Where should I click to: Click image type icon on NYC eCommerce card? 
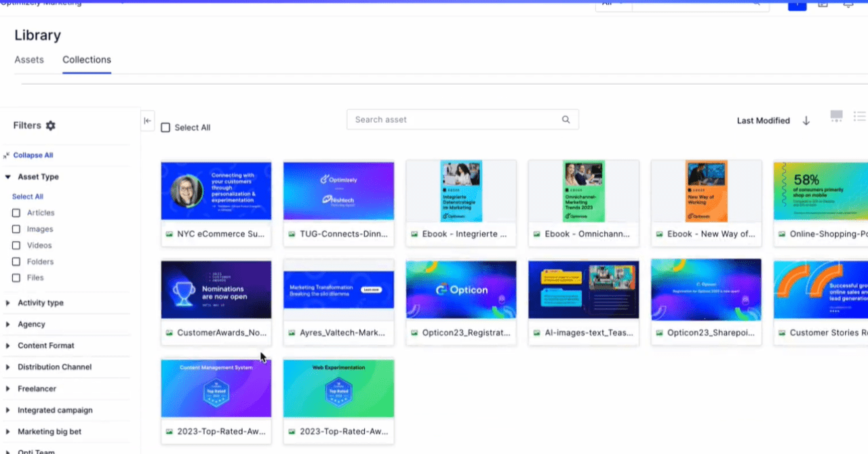[170, 234]
